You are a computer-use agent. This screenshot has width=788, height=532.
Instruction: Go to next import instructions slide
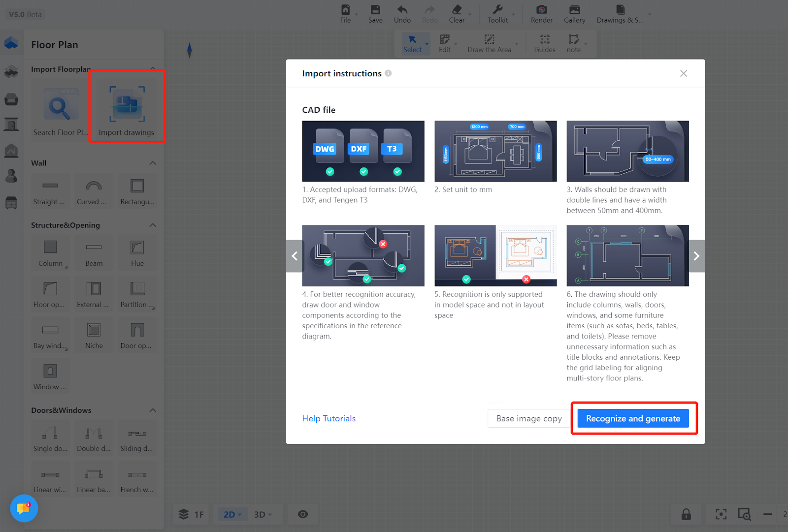696,256
